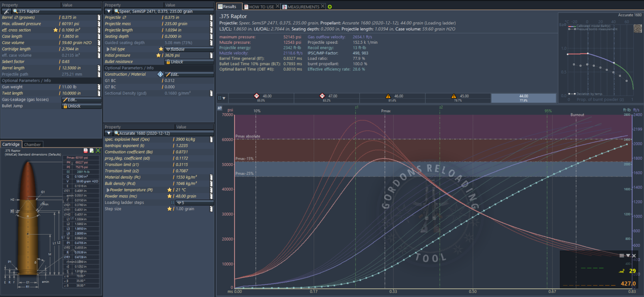Click the rifle icon beside .375 Raptor
The width and height of the screenshot is (644, 297).
click(x=6, y=11)
